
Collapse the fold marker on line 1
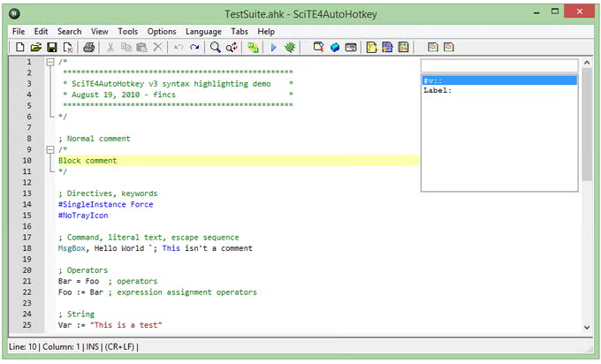(49, 62)
